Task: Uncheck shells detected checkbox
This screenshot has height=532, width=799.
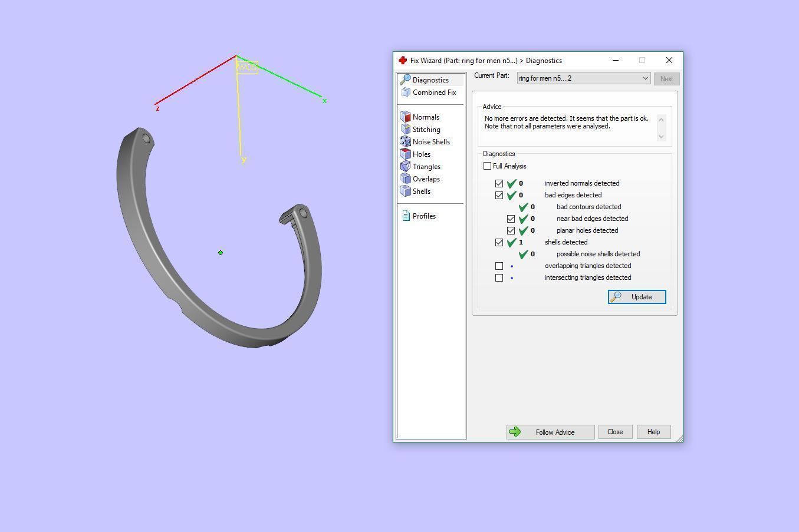Action: pyautogui.click(x=499, y=242)
